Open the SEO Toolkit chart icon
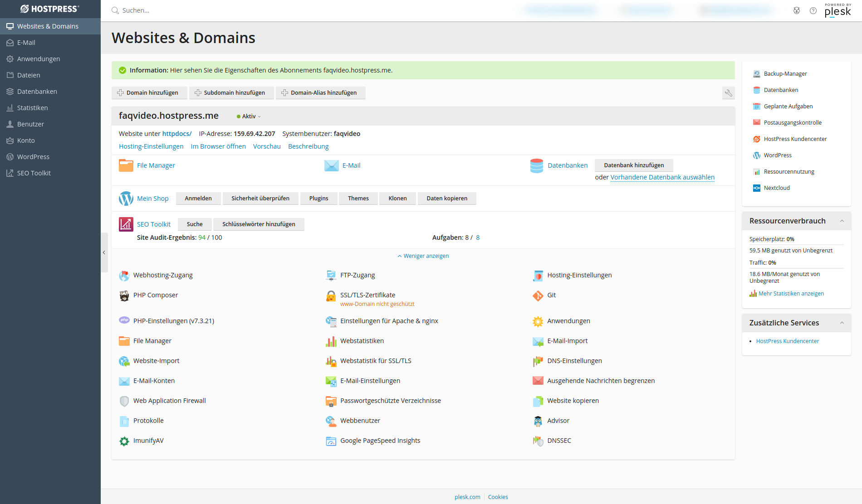Image resolution: width=862 pixels, height=504 pixels. point(126,224)
